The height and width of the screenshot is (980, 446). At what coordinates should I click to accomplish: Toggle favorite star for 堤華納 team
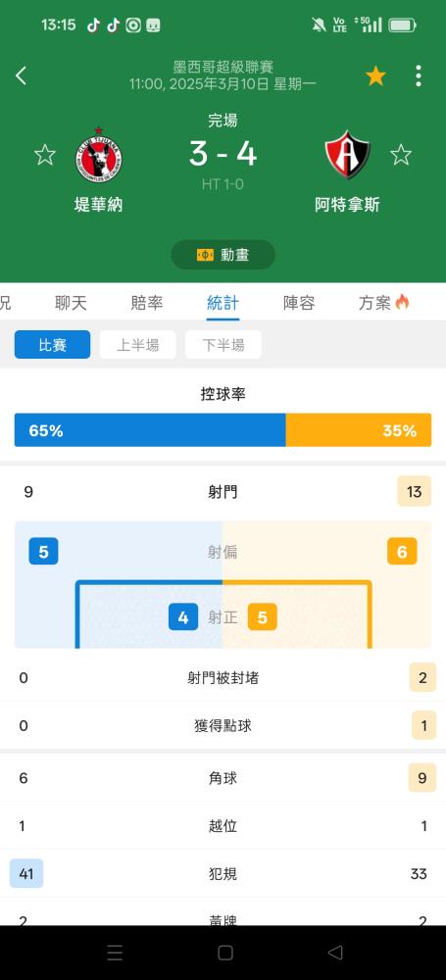click(45, 155)
